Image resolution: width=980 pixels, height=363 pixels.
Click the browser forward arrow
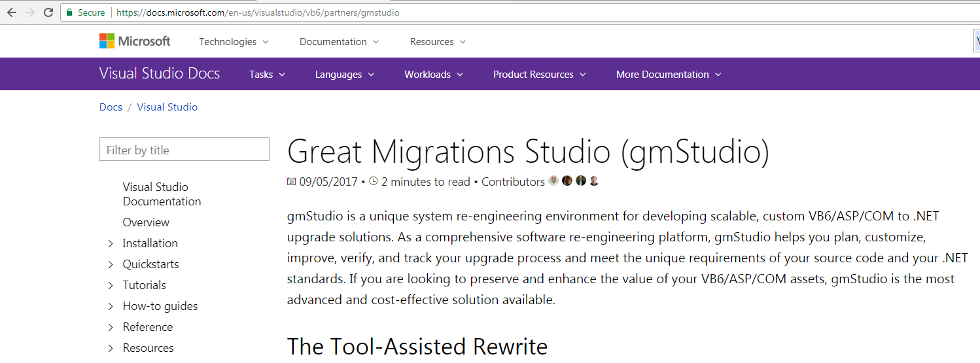tap(29, 12)
